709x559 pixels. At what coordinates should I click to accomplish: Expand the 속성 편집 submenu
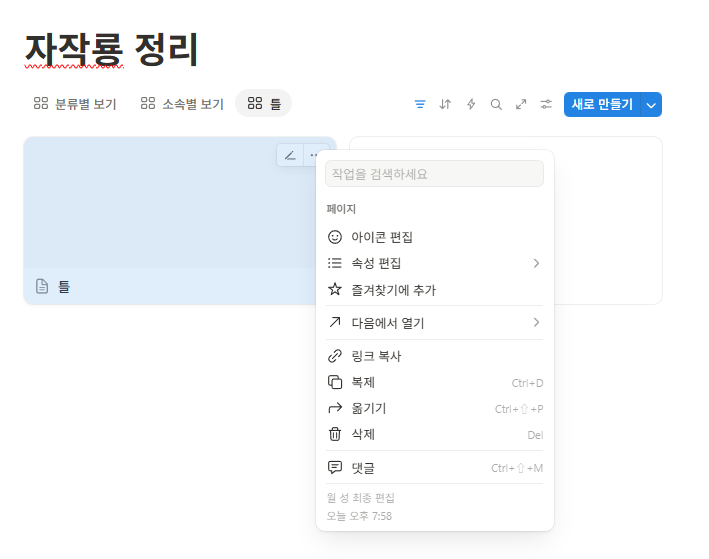pos(434,263)
